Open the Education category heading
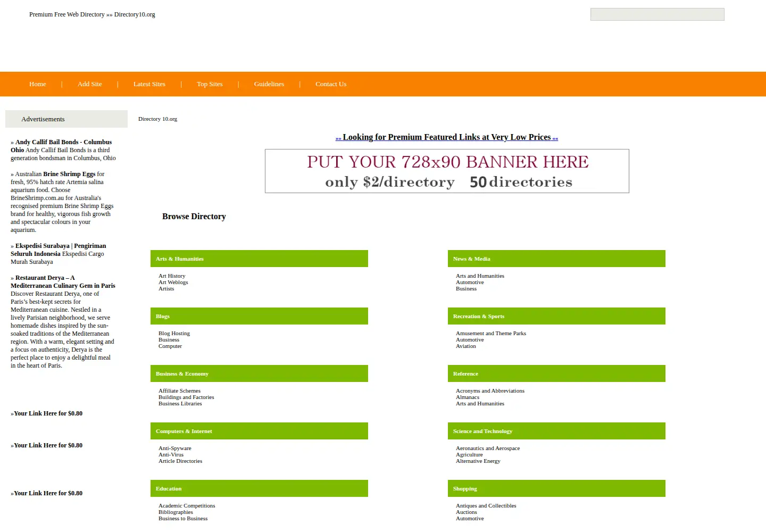Screen dimensions: 766x532 pyautogui.click(x=169, y=488)
